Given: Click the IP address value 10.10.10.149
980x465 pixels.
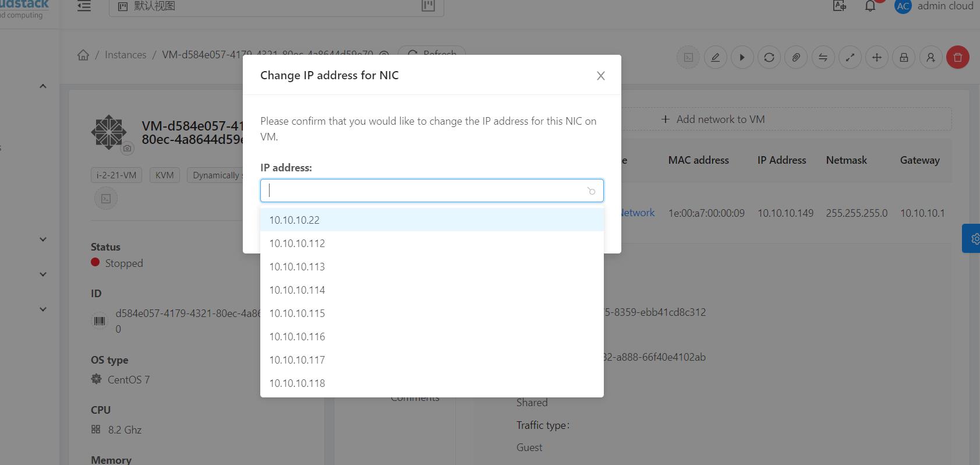Looking at the screenshot, I should pyautogui.click(x=785, y=213).
